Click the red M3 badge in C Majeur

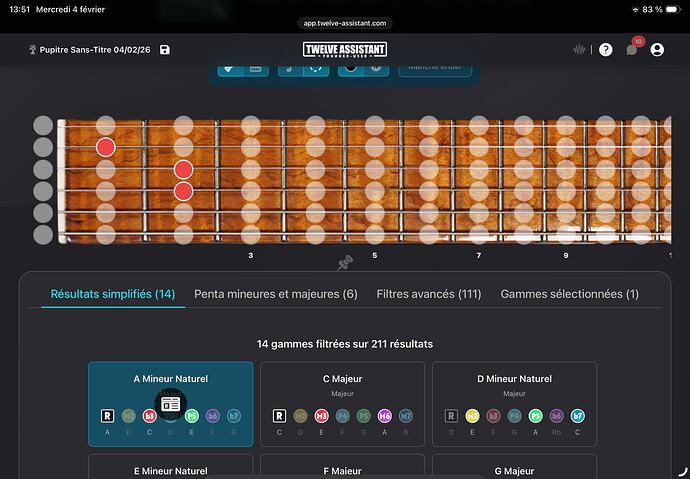(322, 415)
